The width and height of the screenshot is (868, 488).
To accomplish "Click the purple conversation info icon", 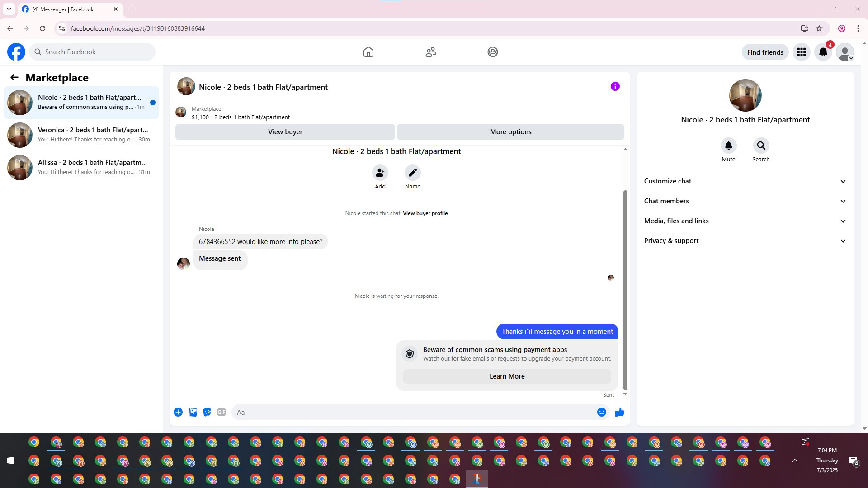I will (615, 86).
